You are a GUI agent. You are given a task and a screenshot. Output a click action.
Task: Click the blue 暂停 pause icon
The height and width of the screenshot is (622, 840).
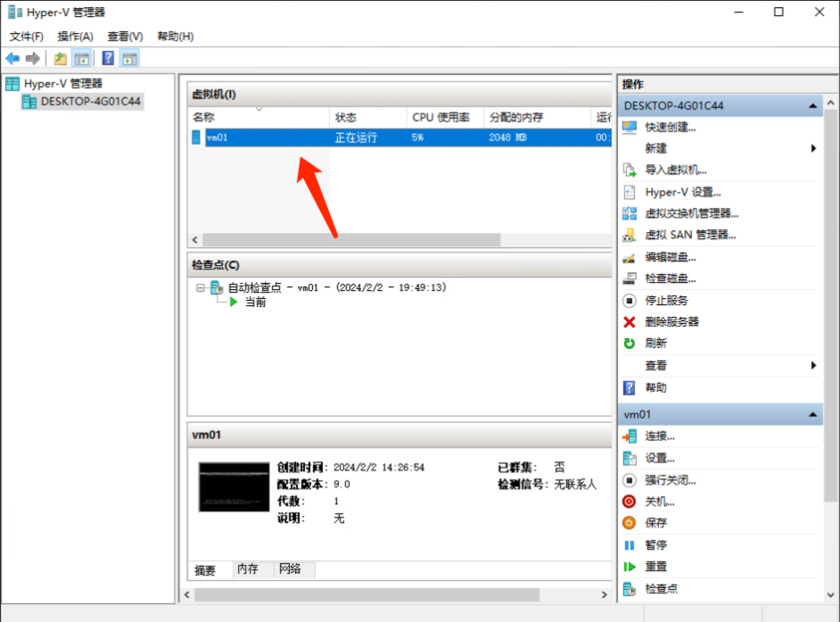click(630, 545)
